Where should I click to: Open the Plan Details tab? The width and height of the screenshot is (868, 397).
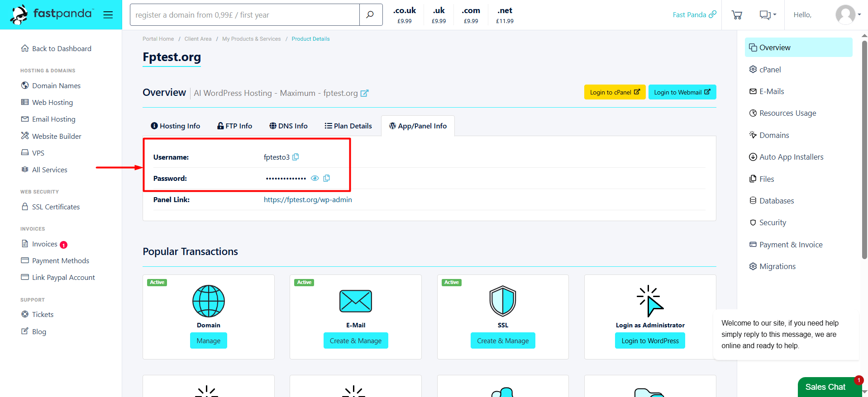point(348,126)
